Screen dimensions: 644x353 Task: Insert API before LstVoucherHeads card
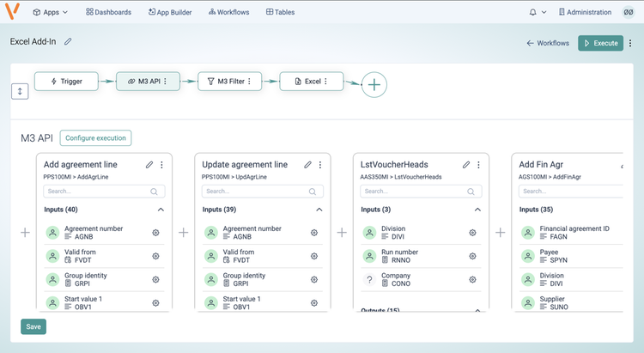(342, 233)
